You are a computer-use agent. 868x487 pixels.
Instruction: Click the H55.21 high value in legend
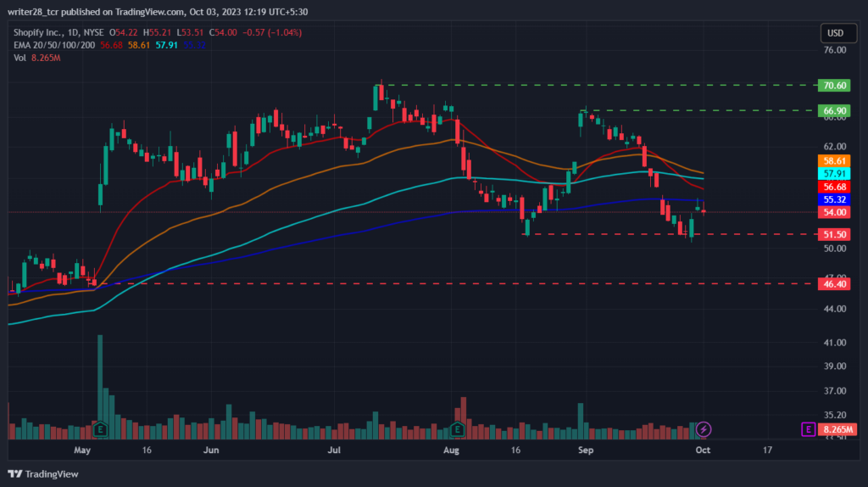[x=157, y=33]
